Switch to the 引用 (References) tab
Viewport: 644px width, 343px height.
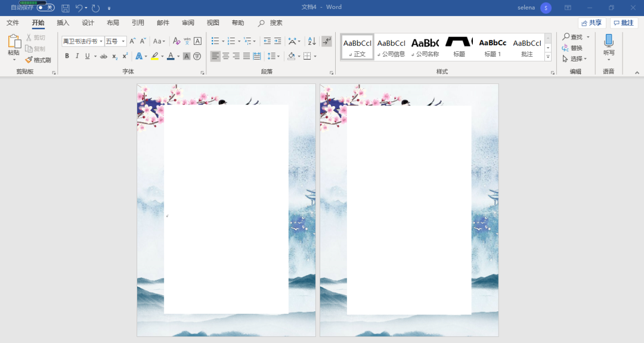[x=138, y=23]
